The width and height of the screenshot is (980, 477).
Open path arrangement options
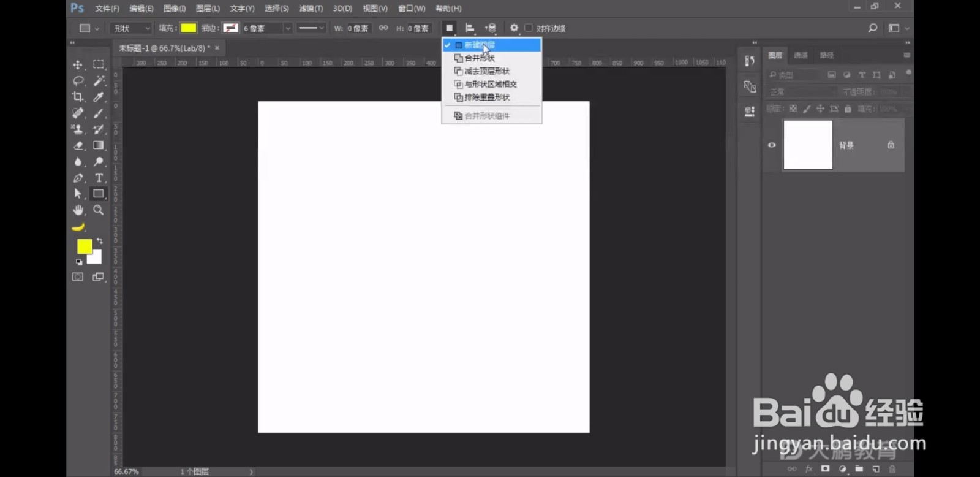pyautogui.click(x=491, y=28)
